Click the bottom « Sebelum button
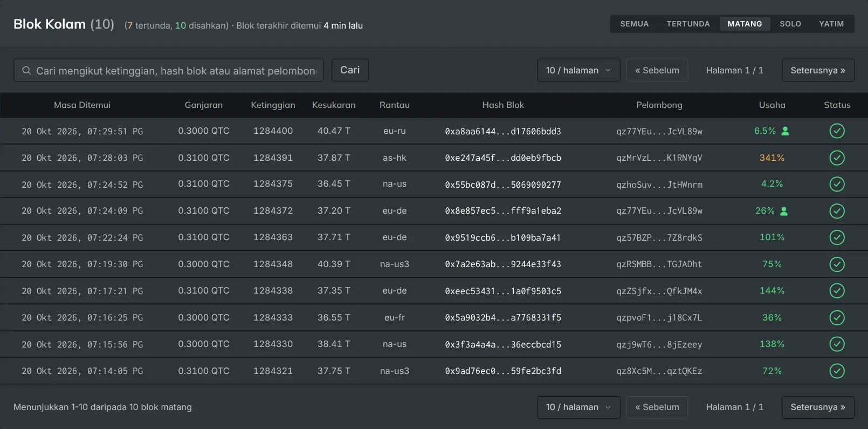 (657, 407)
